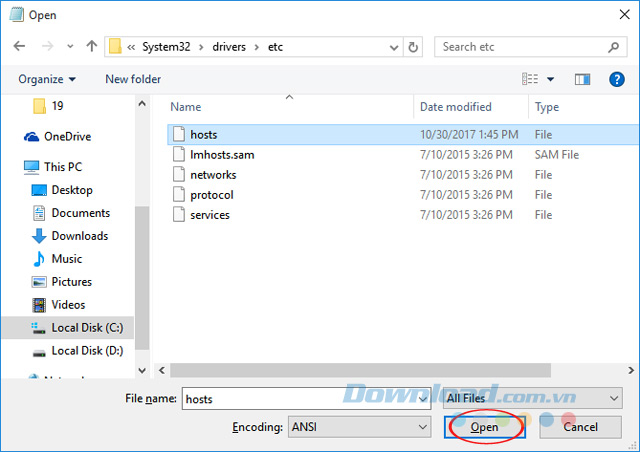
Task: Change view with the view icon
Action: tap(530, 79)
